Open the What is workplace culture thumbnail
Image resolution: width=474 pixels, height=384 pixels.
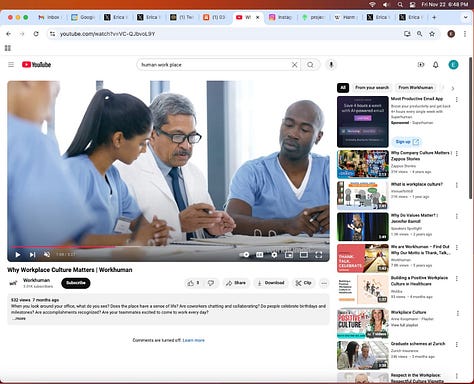363,195
